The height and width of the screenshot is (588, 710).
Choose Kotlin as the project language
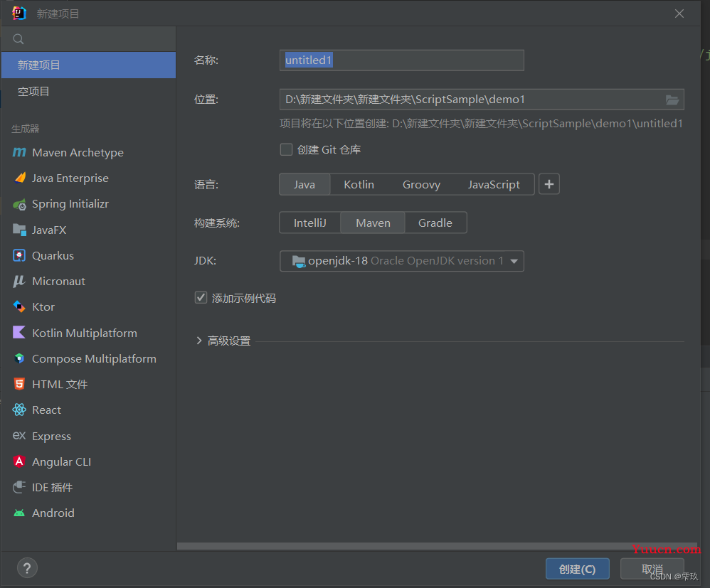(x=359, y=184)
